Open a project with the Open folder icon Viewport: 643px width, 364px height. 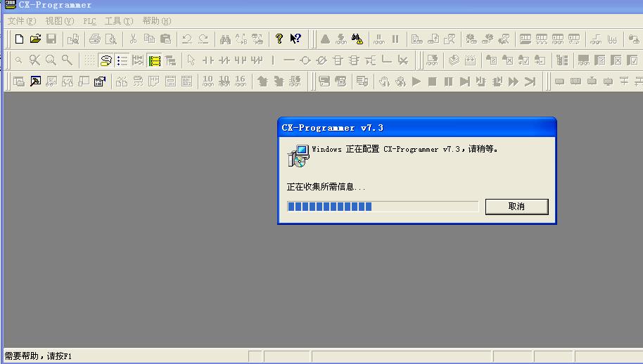(35, 39)
